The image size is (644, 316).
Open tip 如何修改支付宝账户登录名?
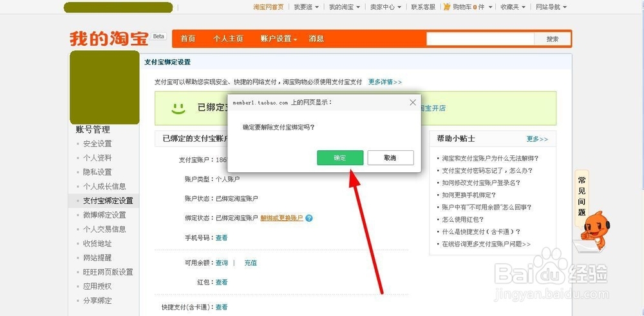click(x=481, y=183)
